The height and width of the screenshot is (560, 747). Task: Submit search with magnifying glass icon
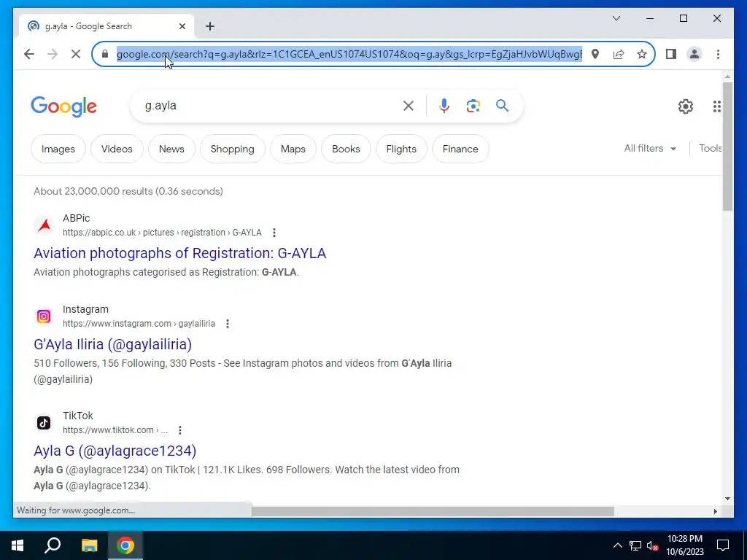click(x=502, y=105)
